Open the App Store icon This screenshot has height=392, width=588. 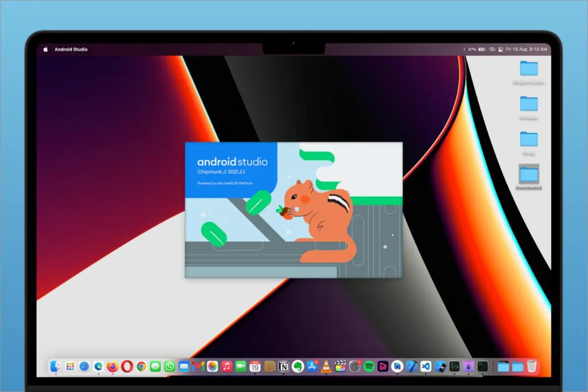click(x=312, y=366)
